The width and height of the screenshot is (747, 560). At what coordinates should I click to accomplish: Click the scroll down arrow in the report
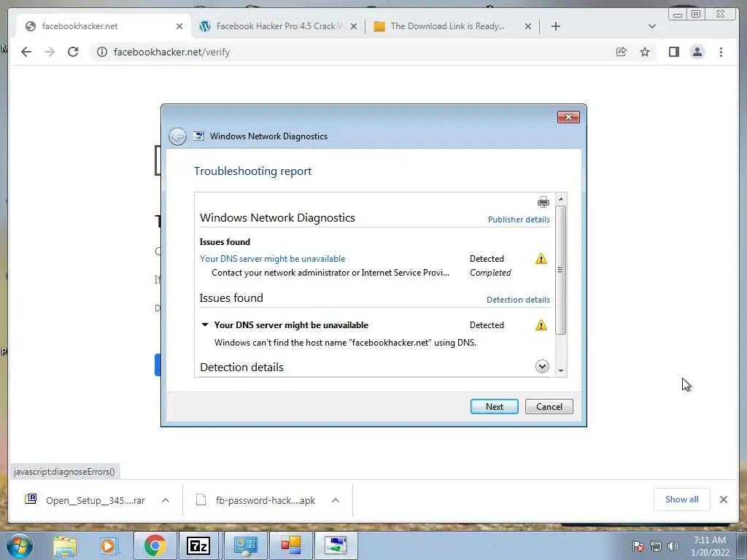click(x=561, y=370)
